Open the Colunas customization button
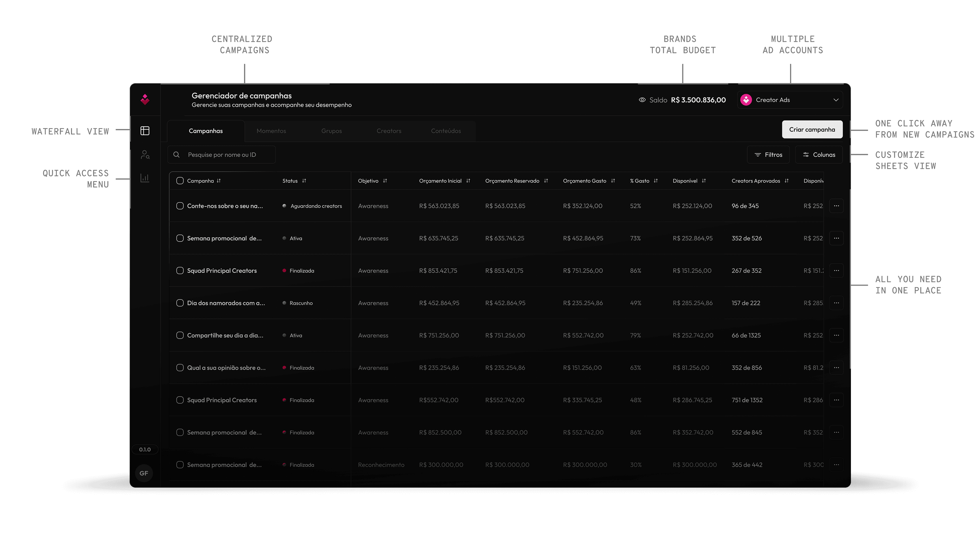 [819, 155]
